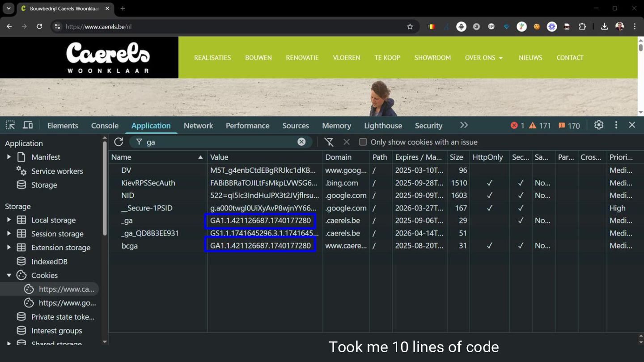The width and height of the screenshot is (644, 362).
Task: Open the Sources tab
Action: [x=296, y=126]
